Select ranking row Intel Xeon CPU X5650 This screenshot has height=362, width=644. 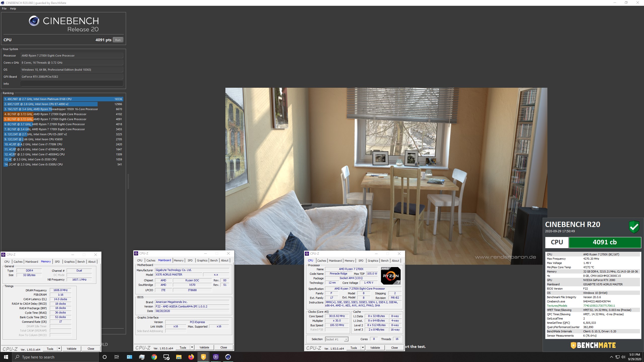[63, 139]
